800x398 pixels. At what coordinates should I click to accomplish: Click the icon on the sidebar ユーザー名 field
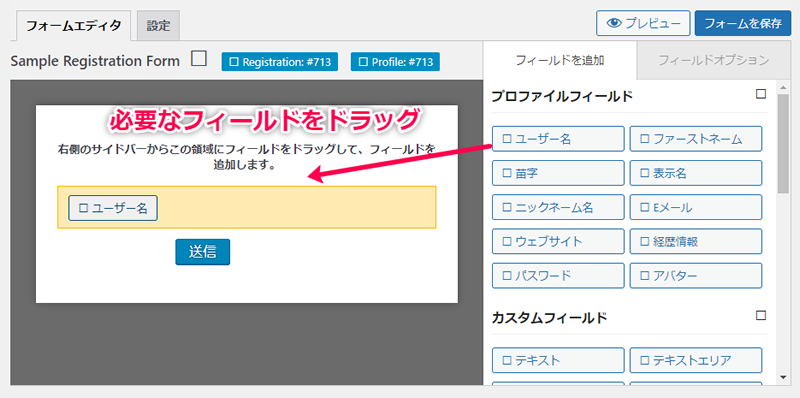[507, 139]
